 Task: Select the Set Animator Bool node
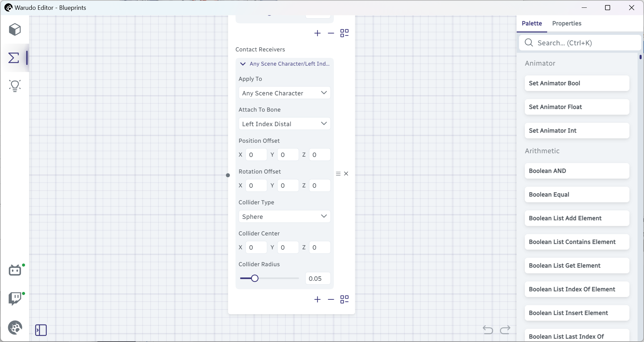coord(577,83)
